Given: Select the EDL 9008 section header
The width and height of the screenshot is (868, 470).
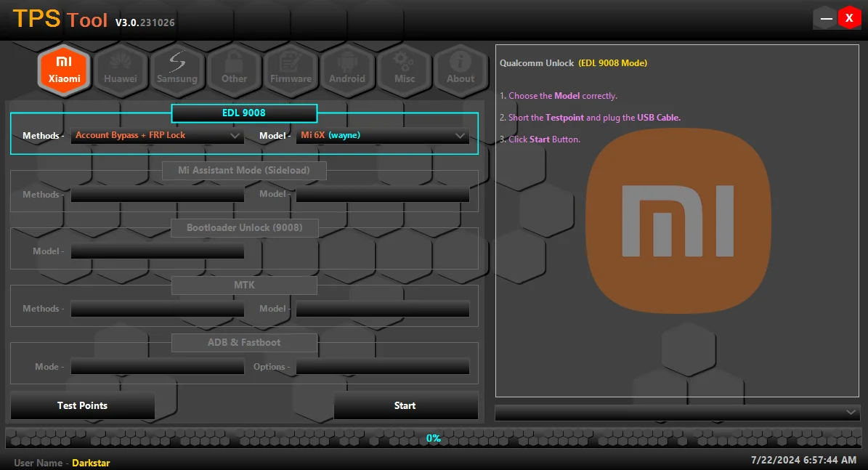Looking at the screenshot, I should (244, 113).
